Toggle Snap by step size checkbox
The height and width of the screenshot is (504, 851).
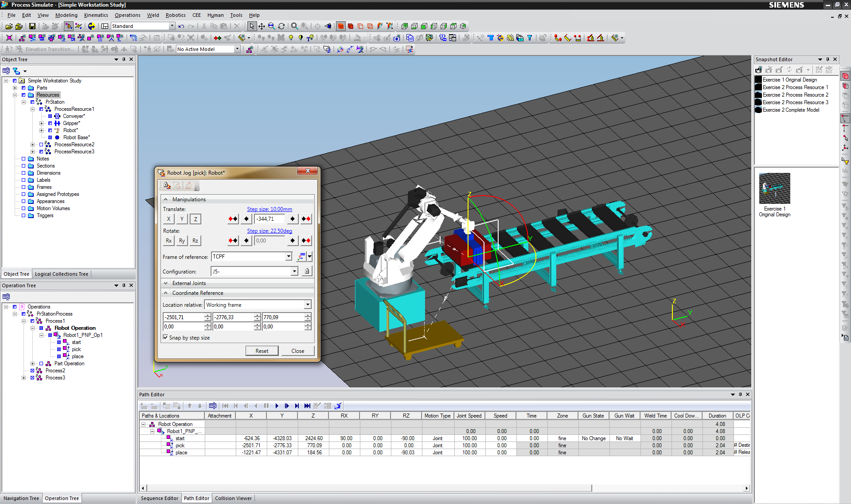(165, 337)
